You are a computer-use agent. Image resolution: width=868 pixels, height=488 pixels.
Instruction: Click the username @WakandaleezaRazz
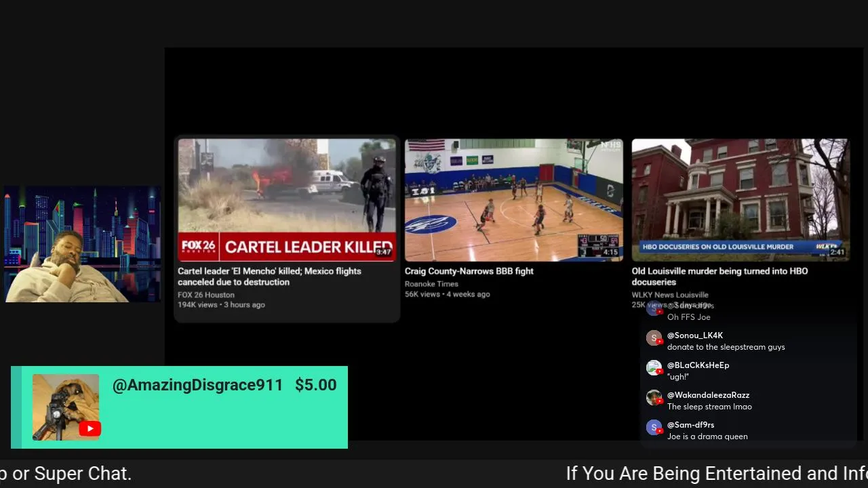708,395
